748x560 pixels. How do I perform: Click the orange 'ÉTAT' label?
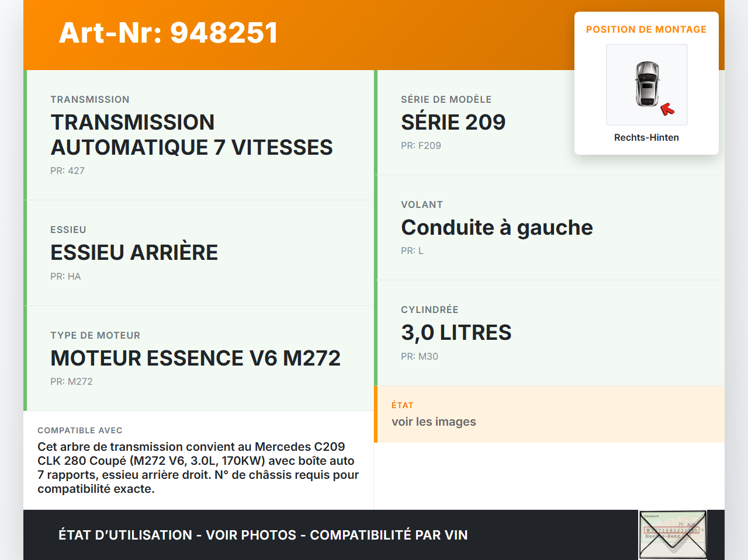(403, 405)
